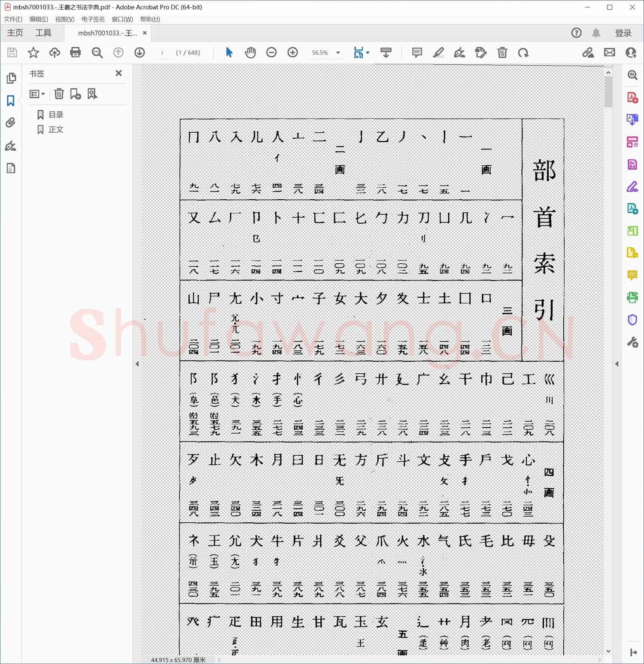Jump to the 正文 bookmark
Image resolution: width=644 pixels, height=664 pixels.
56,129
